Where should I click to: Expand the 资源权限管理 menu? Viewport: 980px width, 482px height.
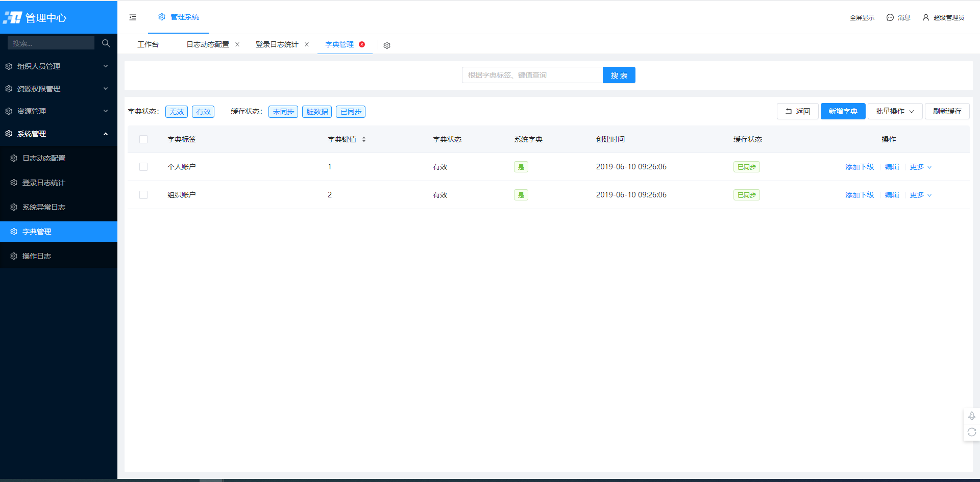[x=59, y=89]
